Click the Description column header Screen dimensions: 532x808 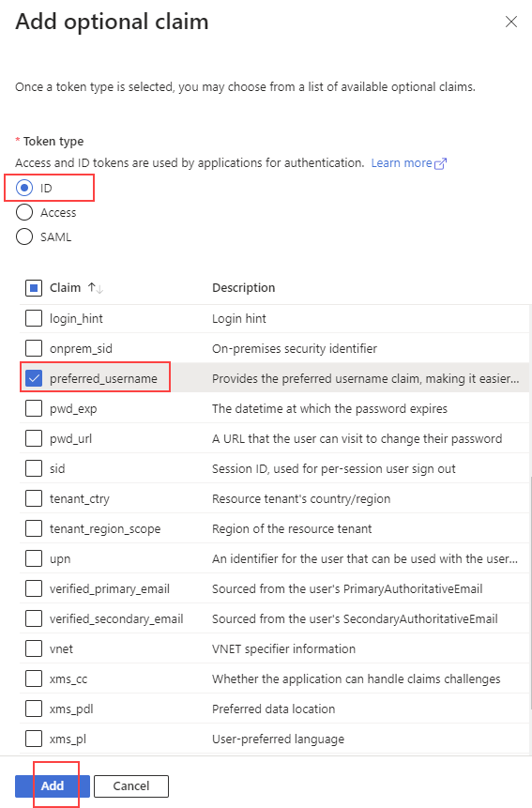point(244,287)
